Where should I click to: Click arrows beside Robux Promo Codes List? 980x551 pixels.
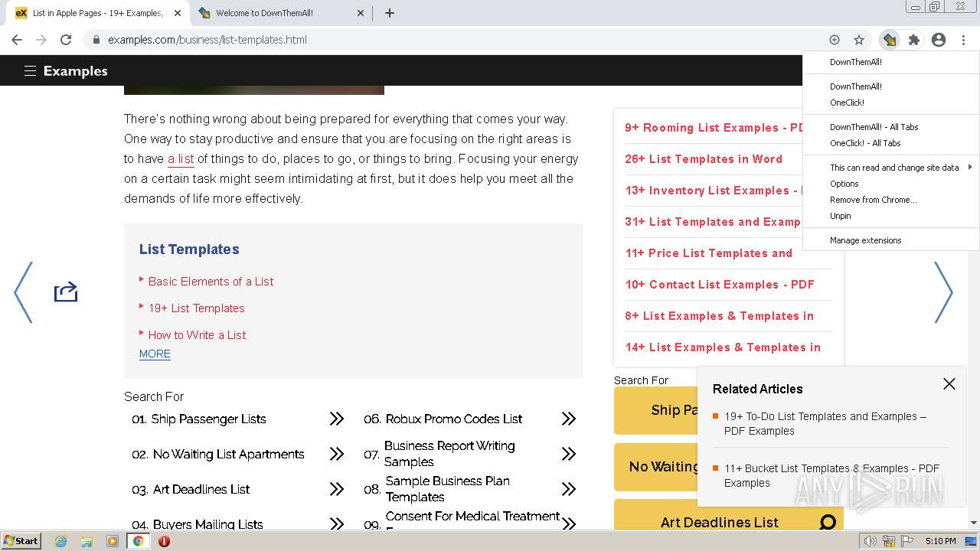point(569,419)
